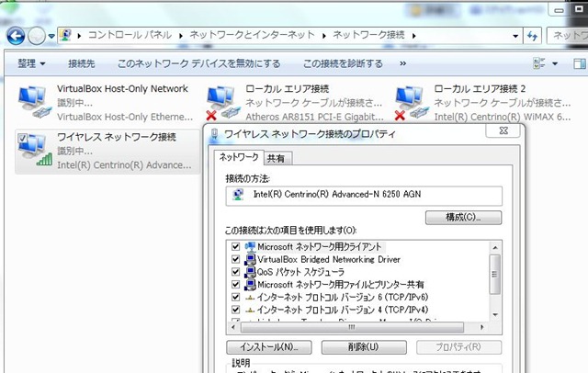
Task: Toggle the TCP/IPv4 protocol checkbox
Action: [235, 311]
